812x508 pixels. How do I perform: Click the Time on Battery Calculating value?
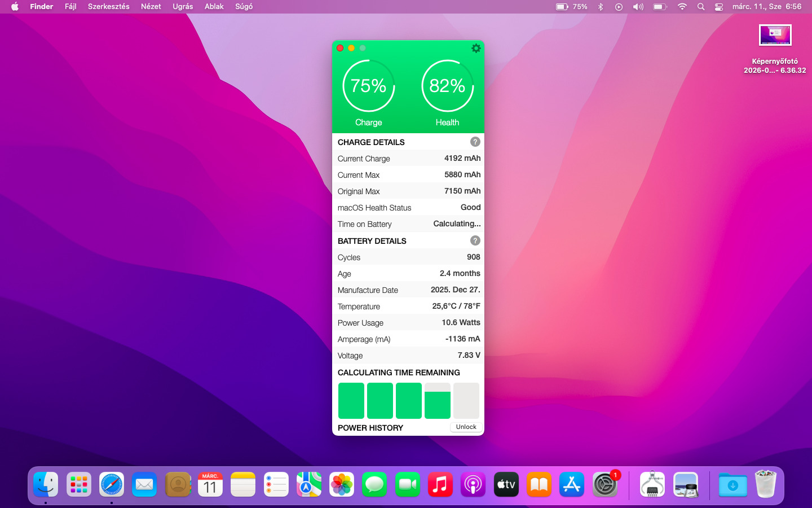point(457,224)
